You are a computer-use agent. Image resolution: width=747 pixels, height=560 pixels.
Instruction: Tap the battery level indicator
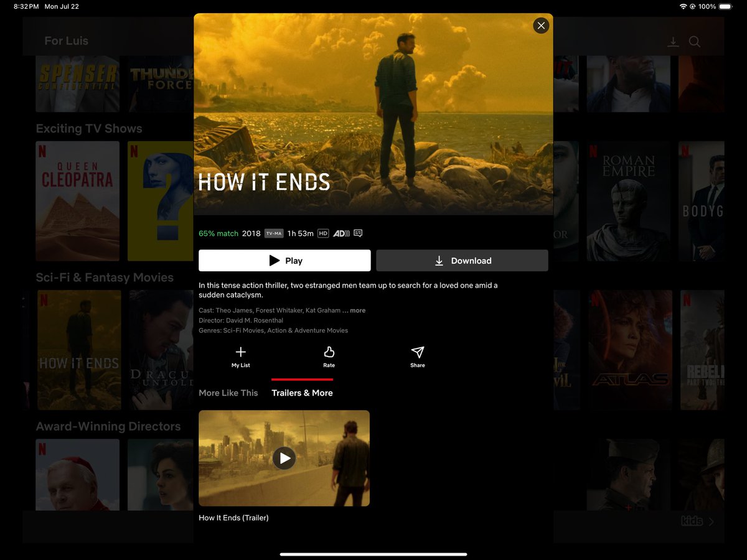click(724, 7)
